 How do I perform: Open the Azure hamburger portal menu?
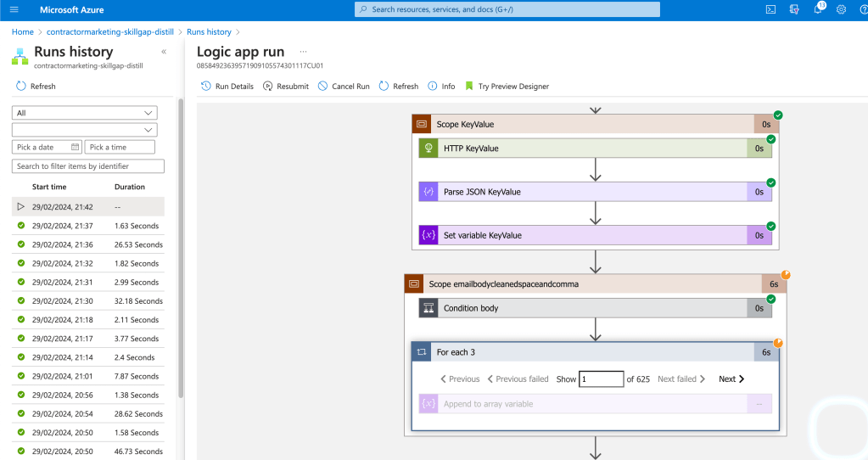click(x=14, y=9)
